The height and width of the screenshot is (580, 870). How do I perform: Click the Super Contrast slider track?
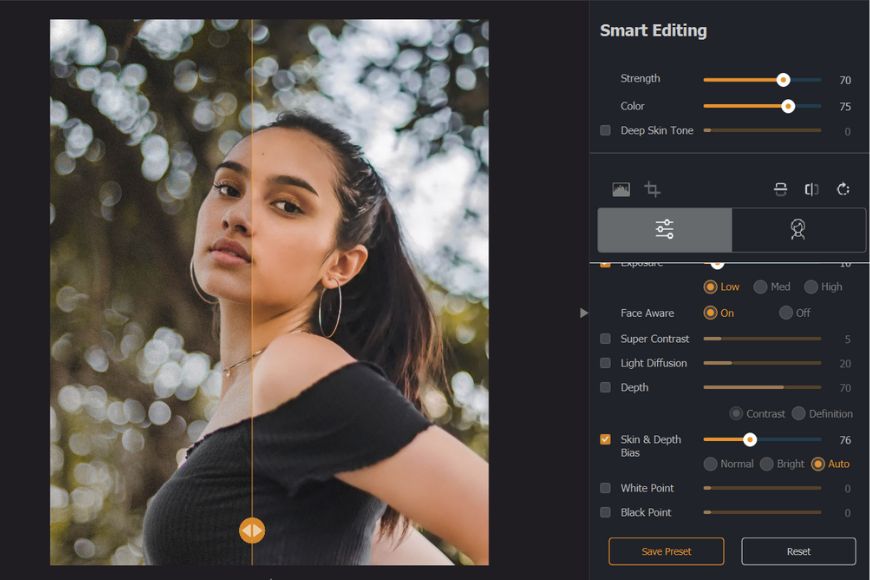pyautogui.click(x=762, y=339)
